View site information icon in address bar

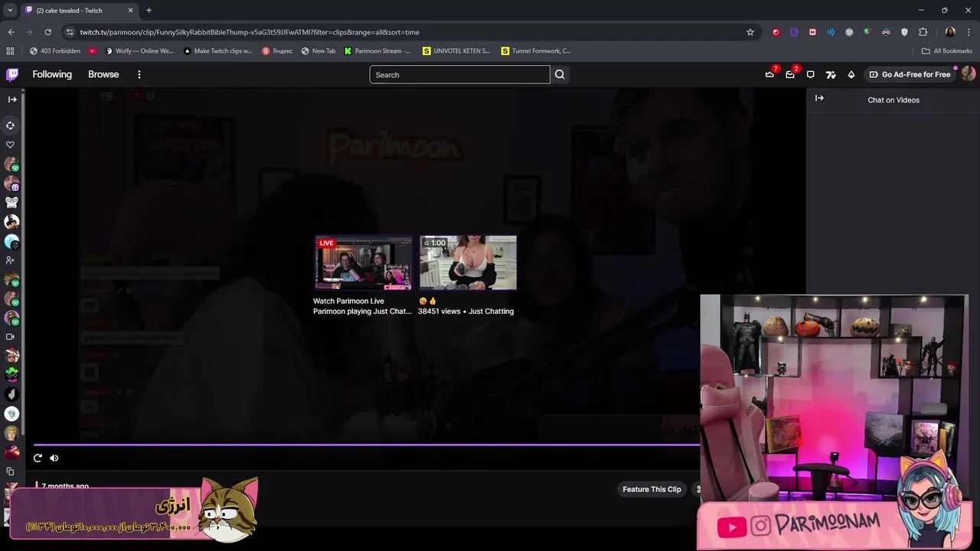pos(70,32)
